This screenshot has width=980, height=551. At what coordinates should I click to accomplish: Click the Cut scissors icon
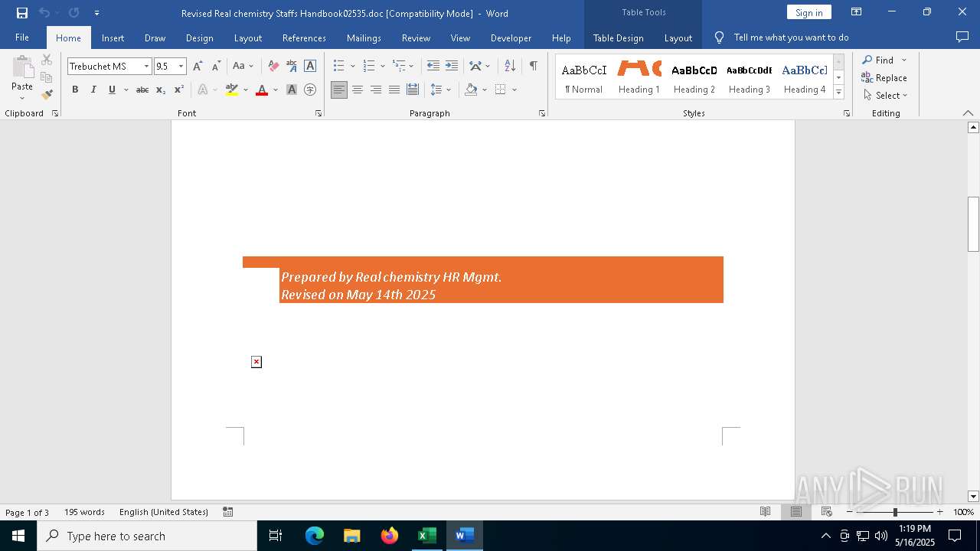tap(47, 60)
